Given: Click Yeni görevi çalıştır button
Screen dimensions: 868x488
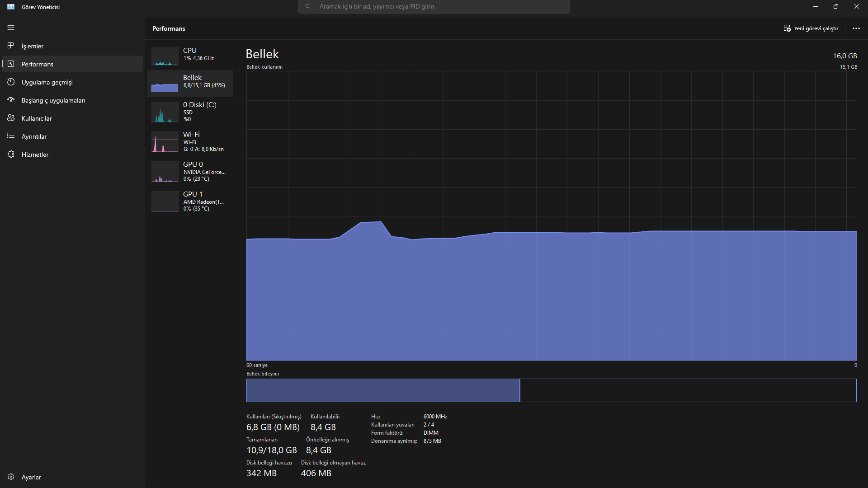Looking at the screenshot, I should point(811,28).
